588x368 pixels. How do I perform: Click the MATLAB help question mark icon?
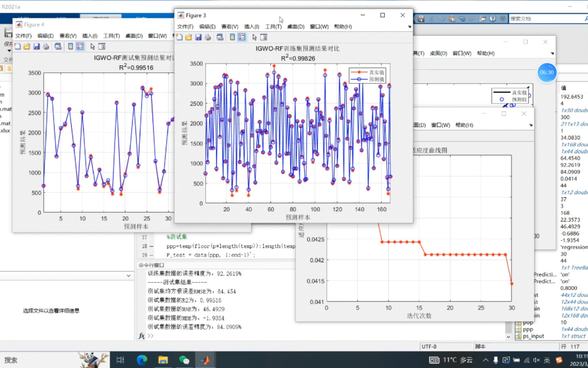[x=492, y=19]
